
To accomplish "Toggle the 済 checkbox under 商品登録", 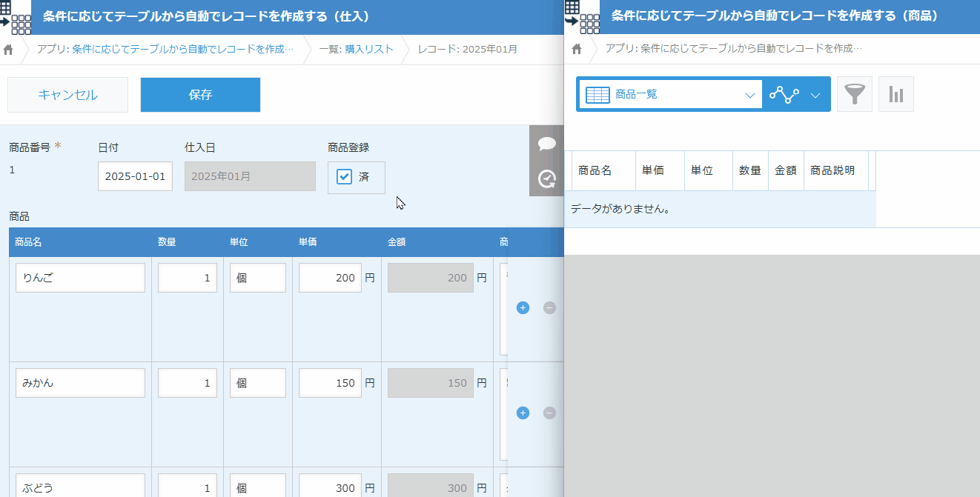I will [x=344, y=177].
